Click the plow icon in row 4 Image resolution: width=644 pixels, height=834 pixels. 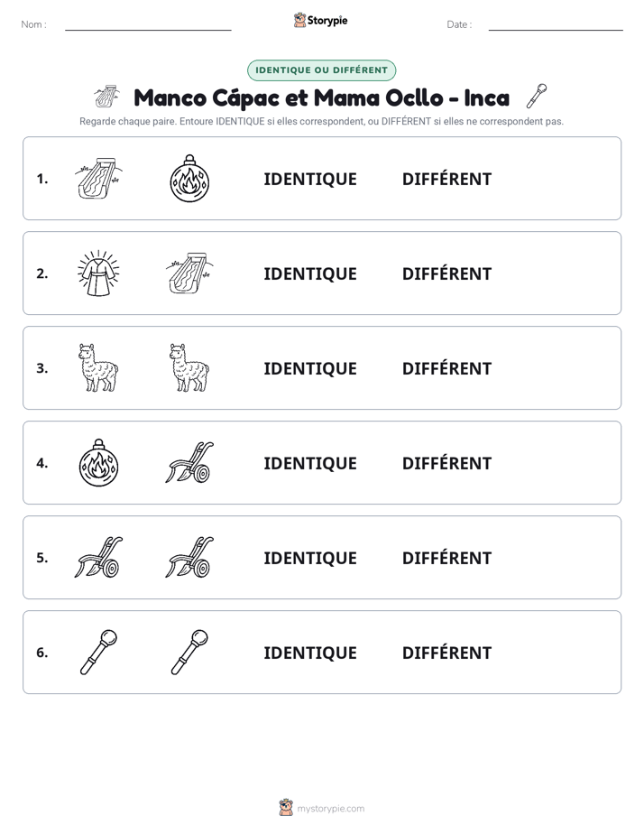[x=189, y=463]
